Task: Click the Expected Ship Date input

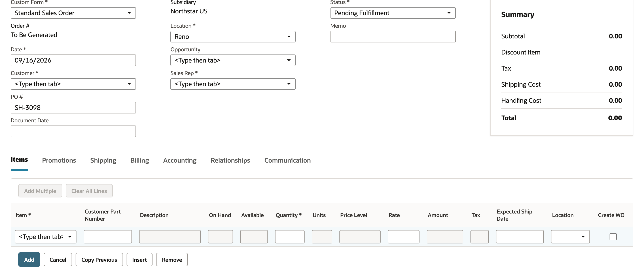Action: [519, 237]
